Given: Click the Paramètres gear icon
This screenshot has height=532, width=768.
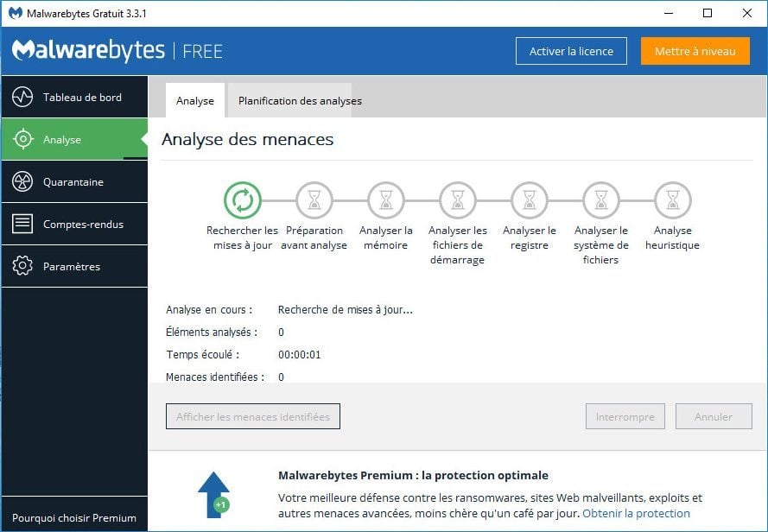Looking at the screenshot, I should pyautogui.click(x=22, y=266).
